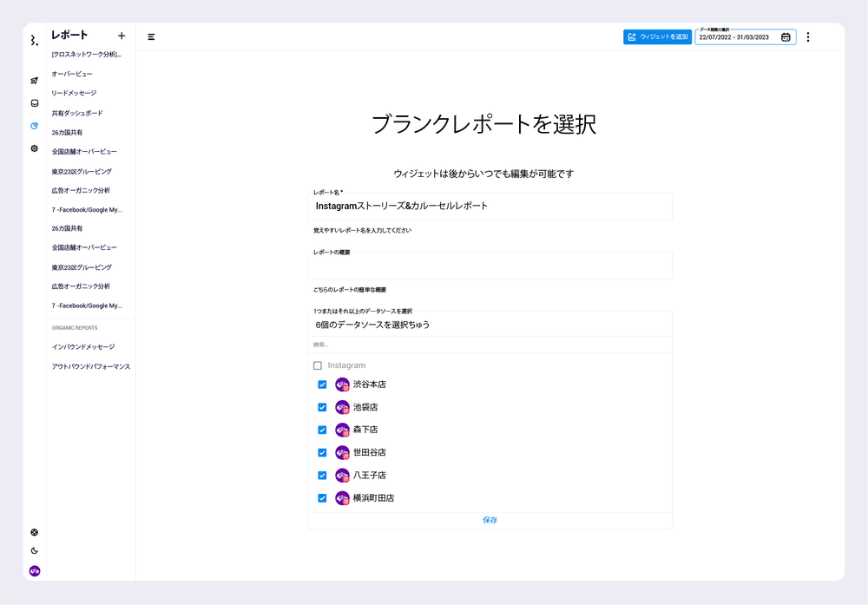Open the calendar icon in date range field

[786, 37]
